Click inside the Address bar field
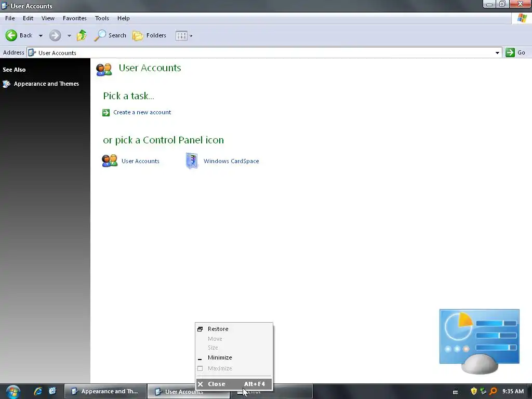This screenshot has width=532, height=399. click(x=264, y=52)
